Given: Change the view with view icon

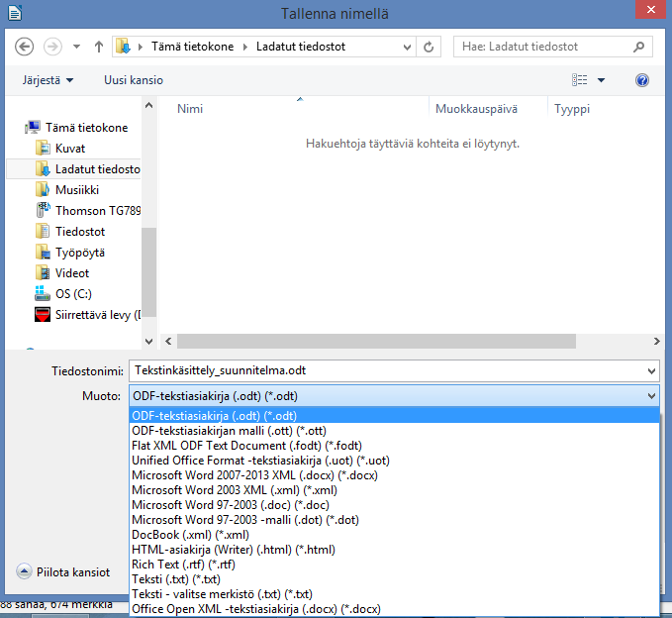Looking at the screenshot, I should (x=579, y=80).
